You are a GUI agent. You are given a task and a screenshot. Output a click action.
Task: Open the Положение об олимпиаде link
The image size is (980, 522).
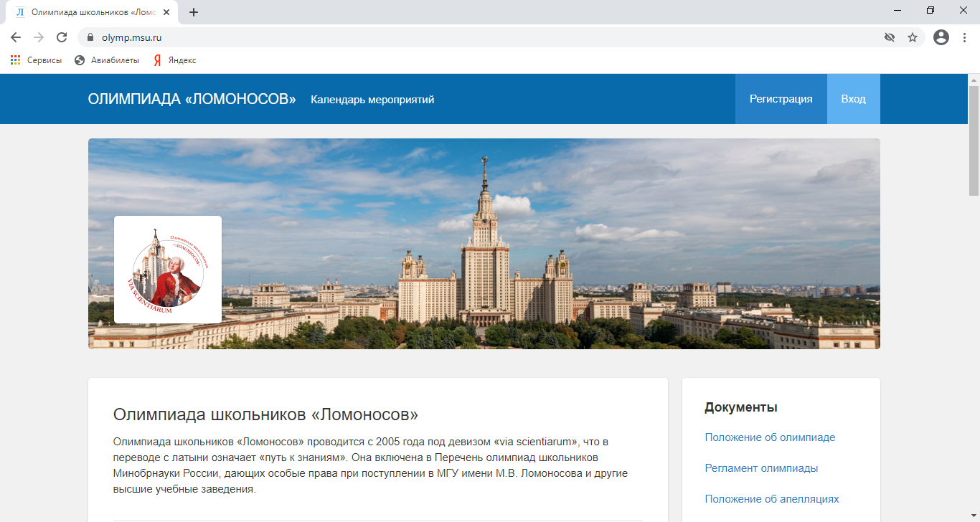pos(770,437)
